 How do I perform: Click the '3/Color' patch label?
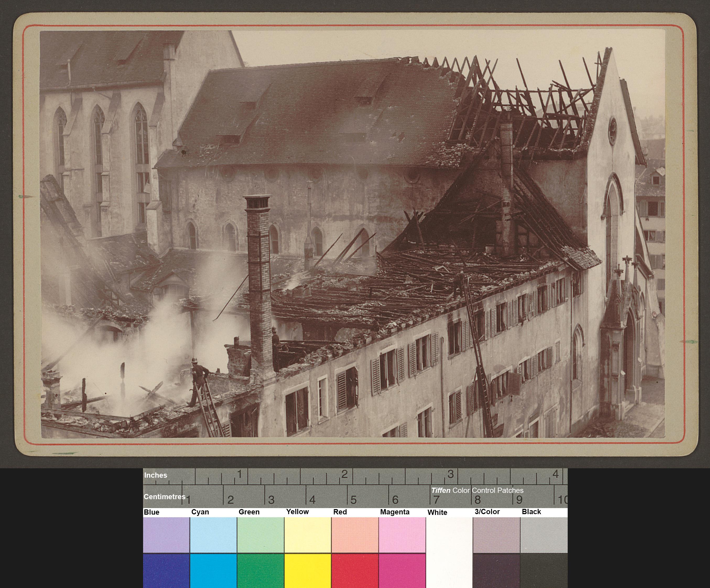[x=487, y=512]
